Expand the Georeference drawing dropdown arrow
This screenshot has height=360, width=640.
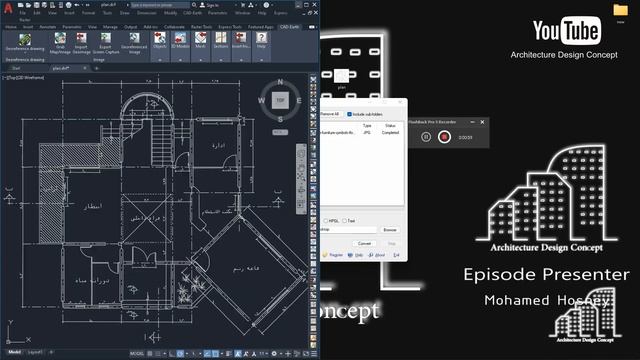click(x=24, y=53)
